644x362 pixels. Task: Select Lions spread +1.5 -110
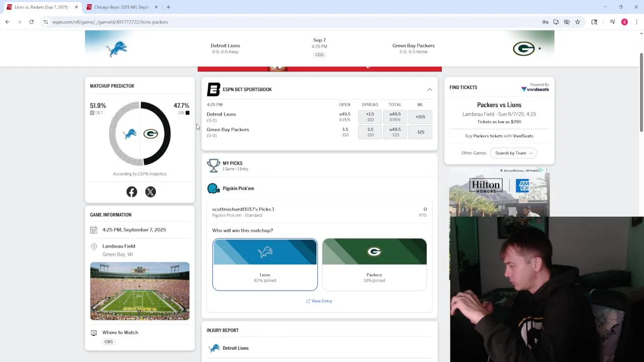pyautogui.click(x=370, y=117)
